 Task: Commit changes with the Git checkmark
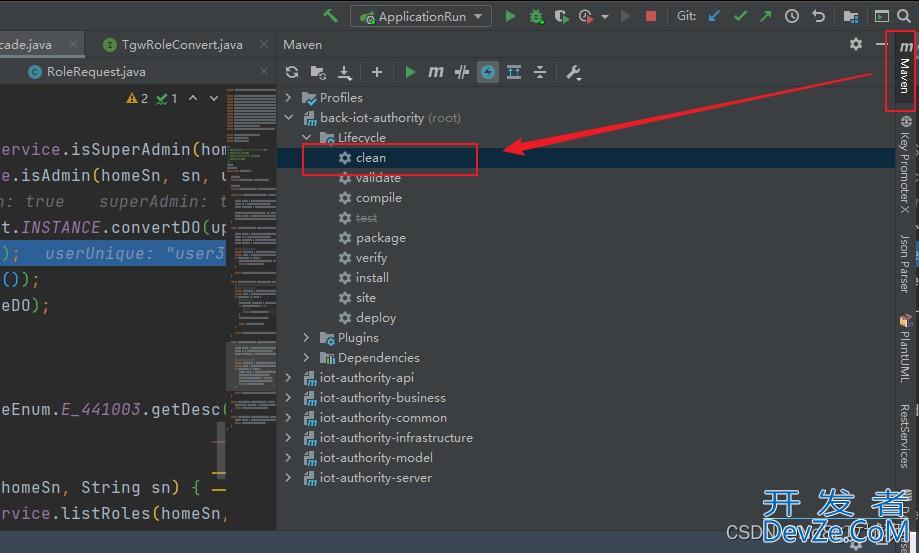point(740,16)
